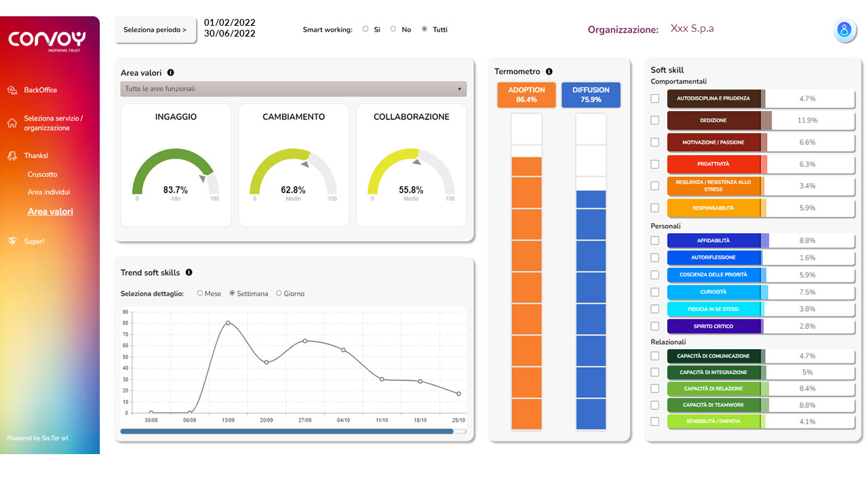Click info icon beside Area valori
868x488 pixels.
point(170,73)
